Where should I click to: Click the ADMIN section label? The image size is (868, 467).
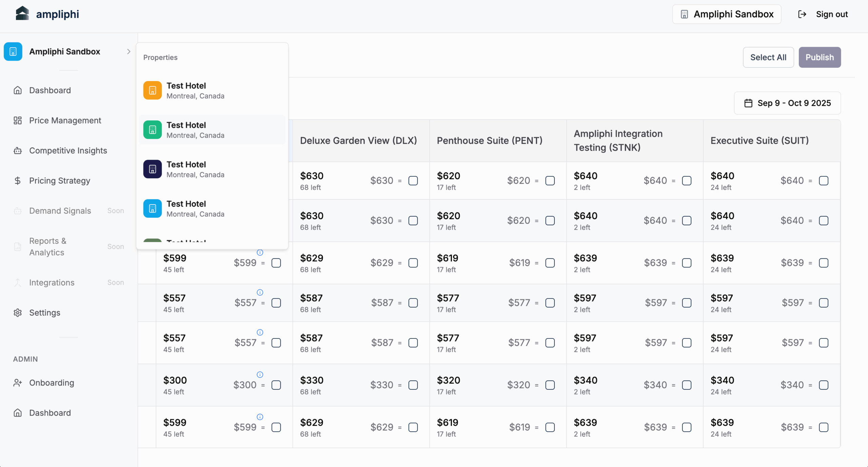click(25, 359)
